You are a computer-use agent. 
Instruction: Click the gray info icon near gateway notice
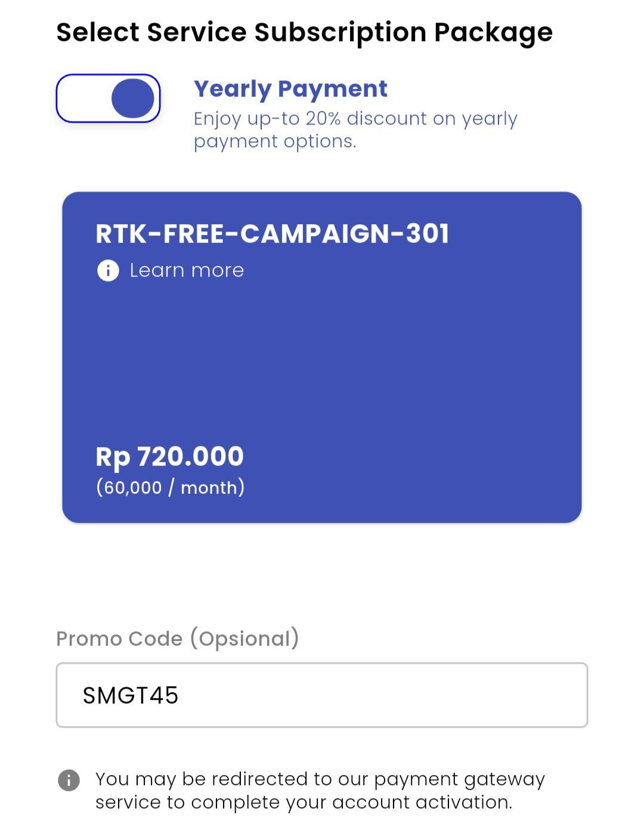[x=69, y=780]
